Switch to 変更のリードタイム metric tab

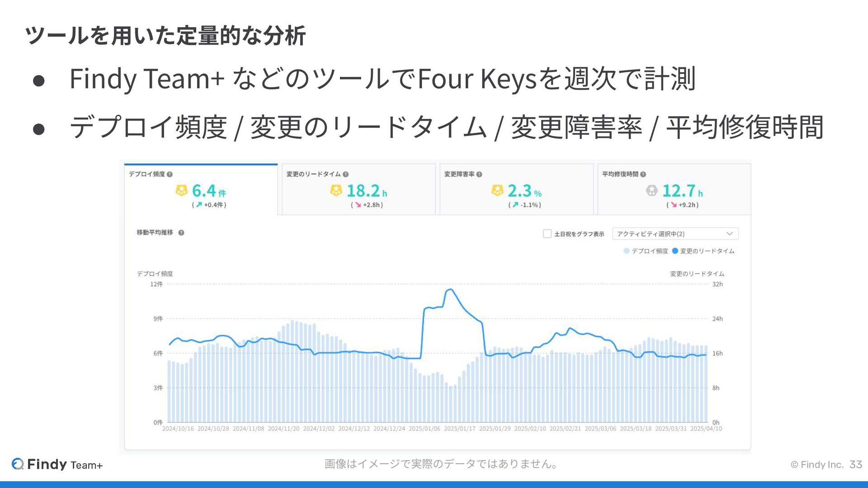pos(359,190)
